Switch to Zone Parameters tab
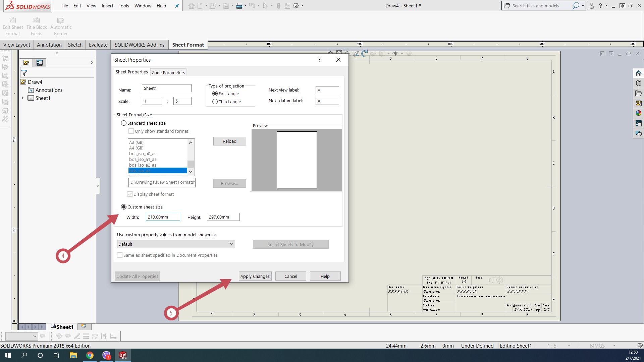This screenshot has height=362, width=644. [168, 72]
